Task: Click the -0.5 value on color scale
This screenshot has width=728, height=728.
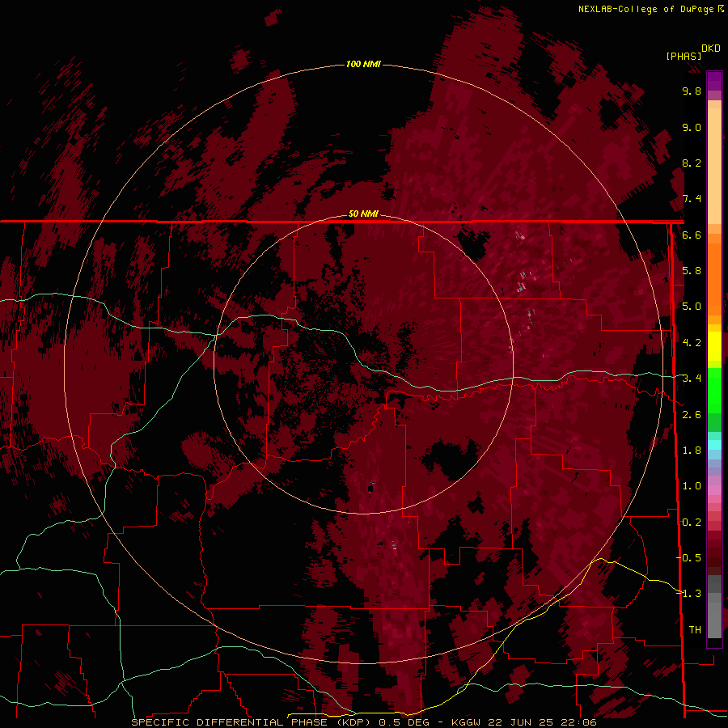Action: point(688,558)
